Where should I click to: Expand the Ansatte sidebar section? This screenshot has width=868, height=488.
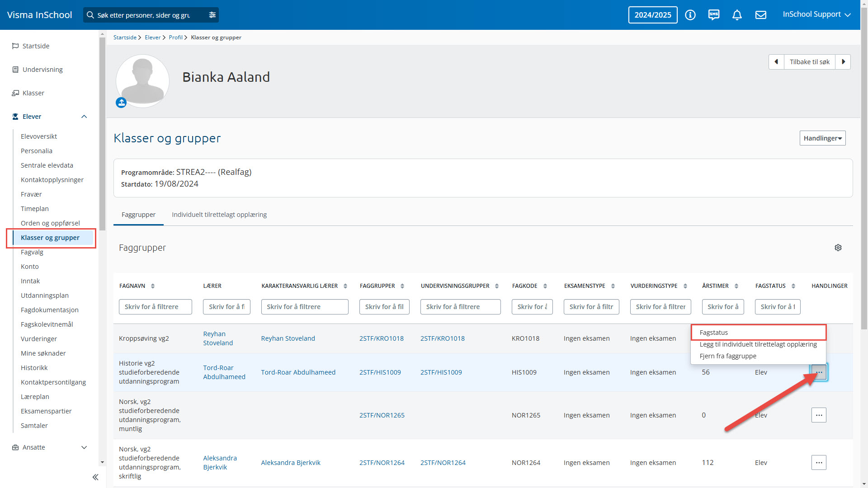pyautogui.click(x=84, y=447)
